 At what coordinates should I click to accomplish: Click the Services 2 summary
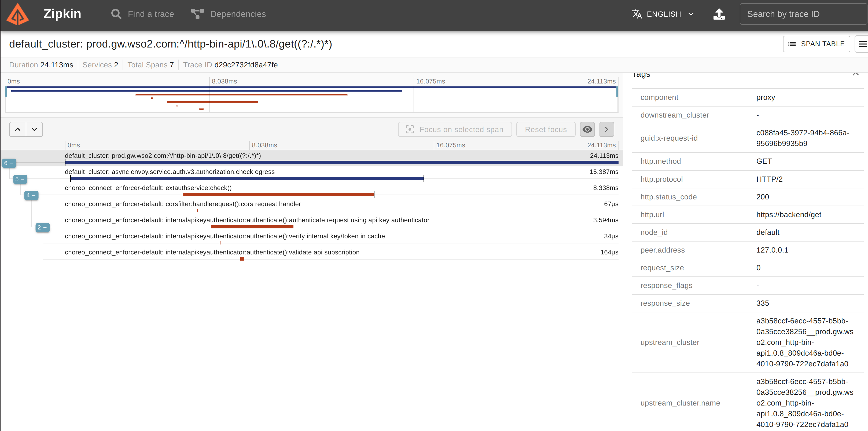point(100,65)
